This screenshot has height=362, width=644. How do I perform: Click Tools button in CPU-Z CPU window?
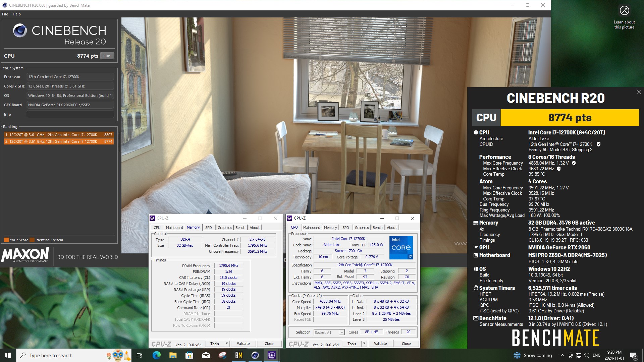[352, 344]
